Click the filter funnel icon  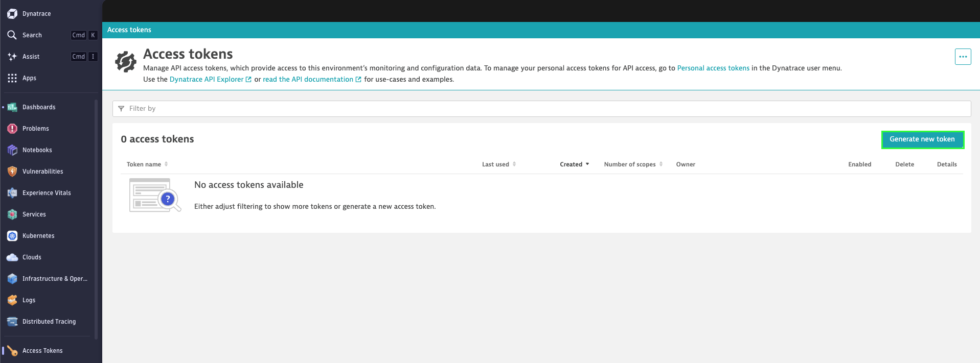tap(121, 109)
